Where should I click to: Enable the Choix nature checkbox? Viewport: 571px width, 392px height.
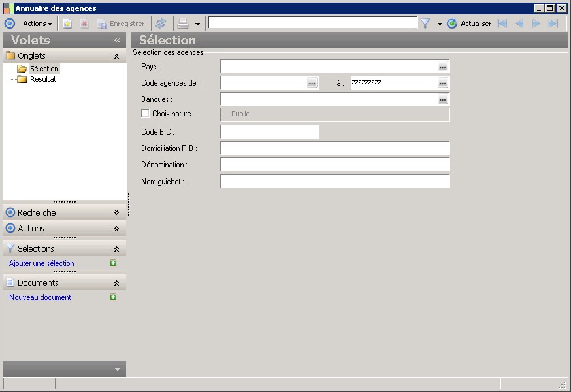click(x=145, y=113)
